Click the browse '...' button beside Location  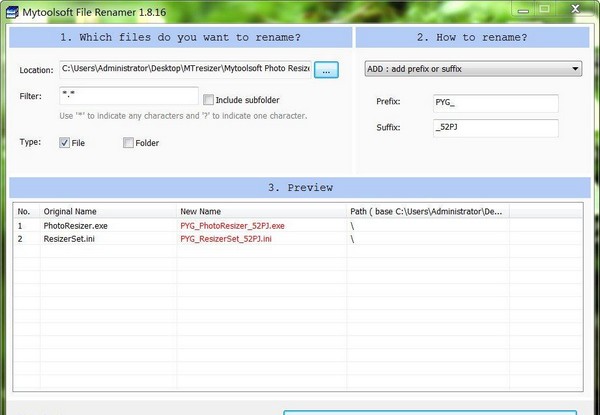tap(327, 70)
